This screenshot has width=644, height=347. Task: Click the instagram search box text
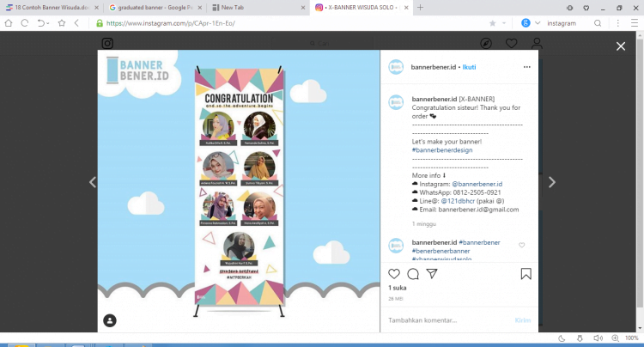coord(562,23)
